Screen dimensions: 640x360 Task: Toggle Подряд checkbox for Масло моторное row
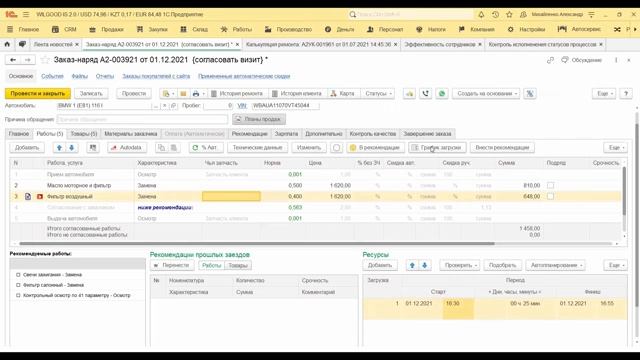551,185
